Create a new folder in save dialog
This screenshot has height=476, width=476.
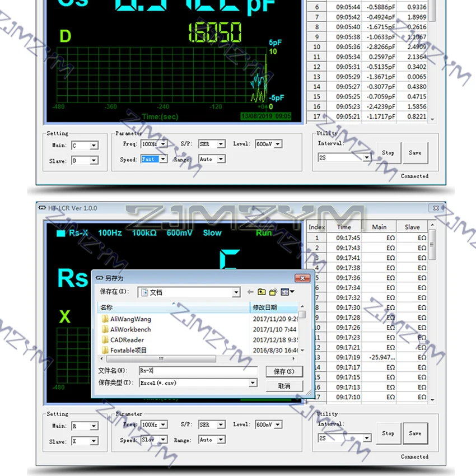273,292
